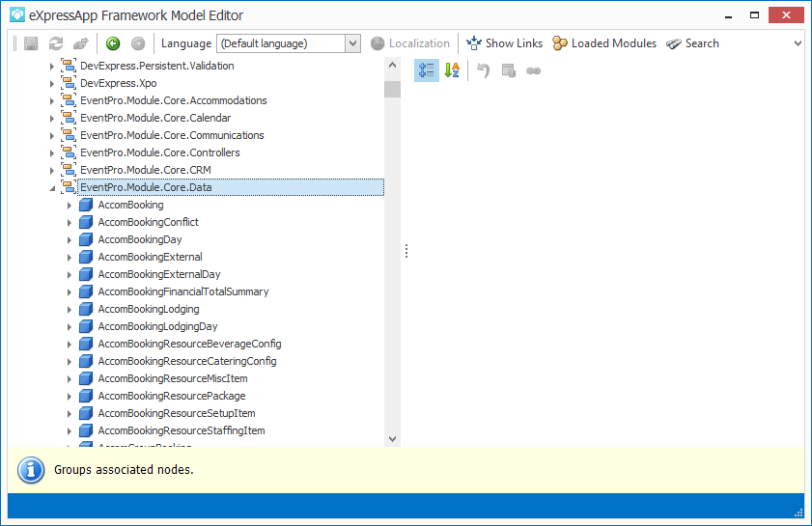
Task: Collapse EventPro.Module.Core.Data node
Action: point(52,188)
